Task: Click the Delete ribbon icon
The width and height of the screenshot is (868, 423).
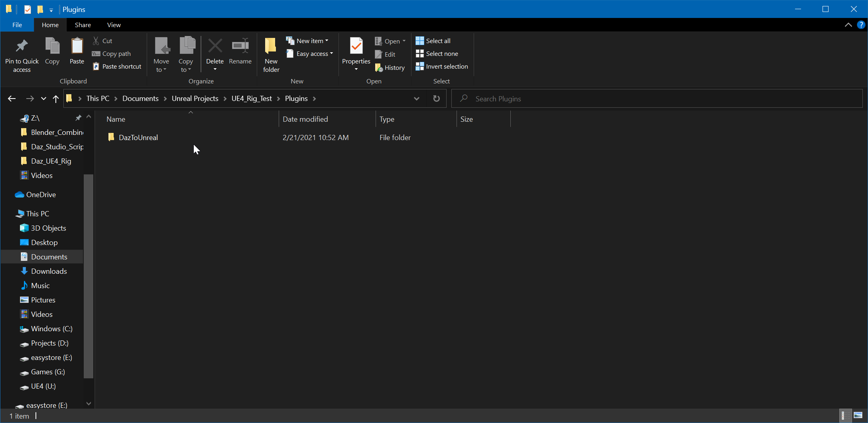Action: [215, 47]
